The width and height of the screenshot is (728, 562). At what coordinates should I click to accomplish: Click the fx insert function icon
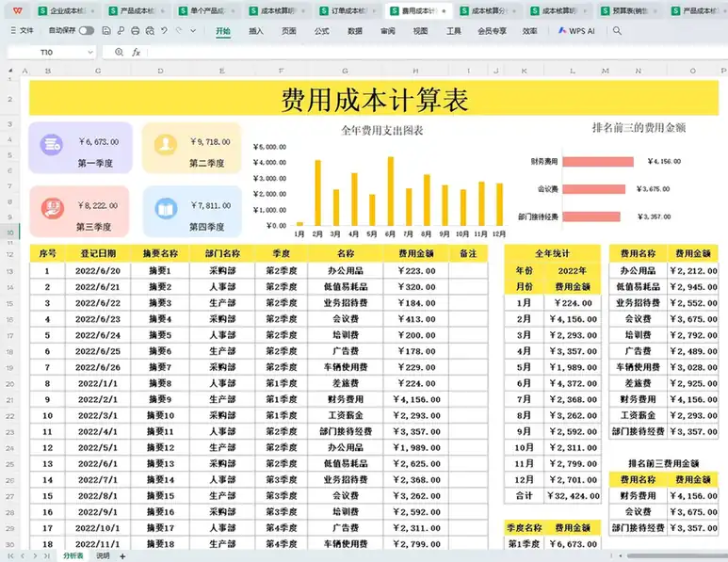(136, 52)
